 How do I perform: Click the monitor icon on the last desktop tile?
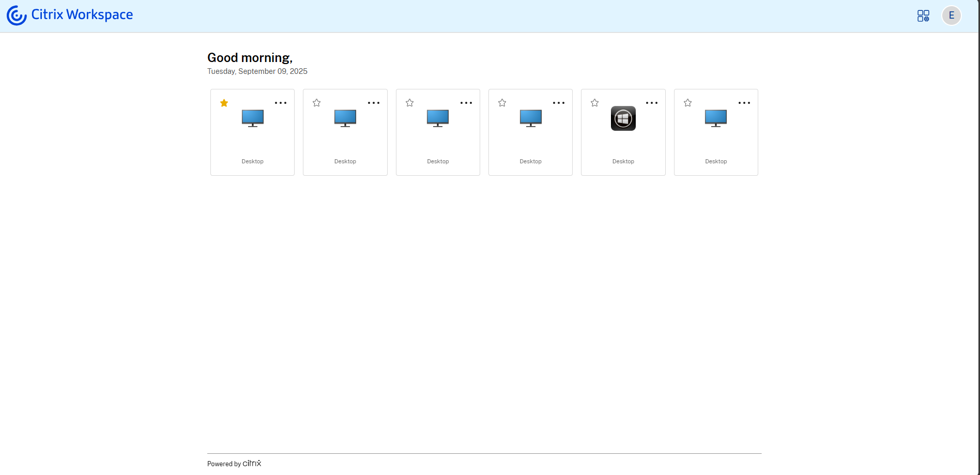pyautogui.click(x=716, y=118)
